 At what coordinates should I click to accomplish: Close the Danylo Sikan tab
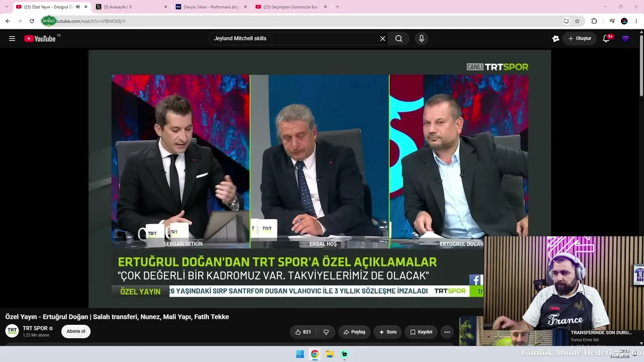pos(246,7)
